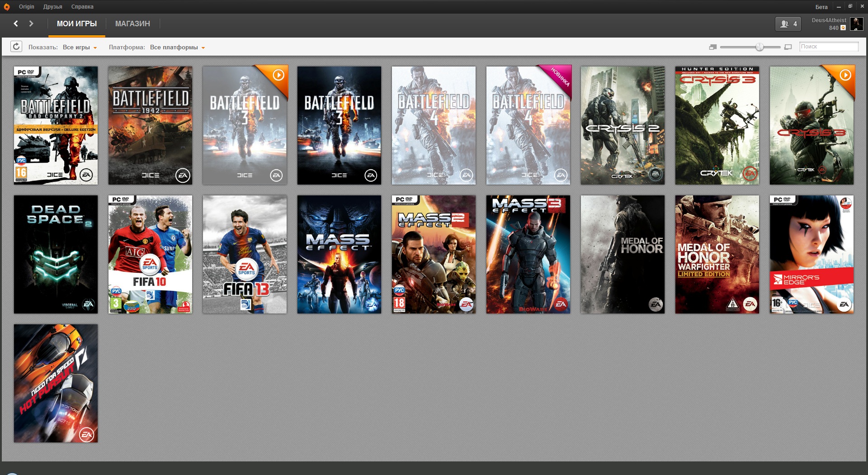Click the play badge on Crysis 3

[x=845, y=75]
